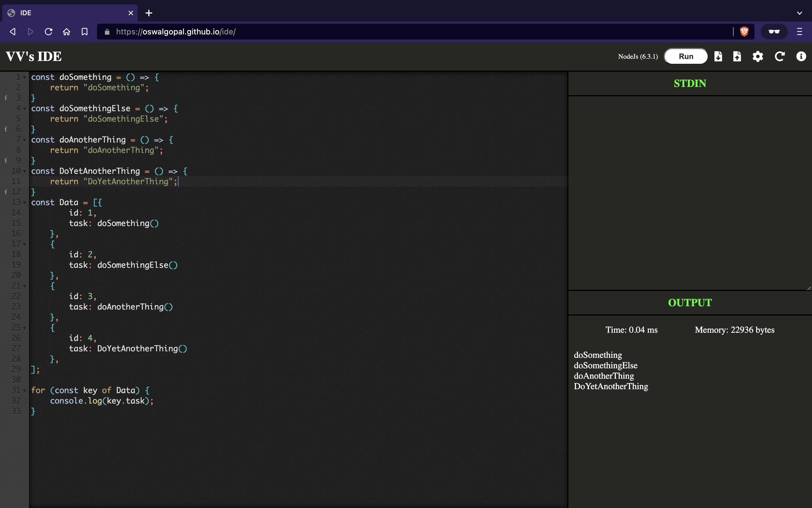
Task: Click the NodeJs (6.3.1) language label
Action: point(638,56)
